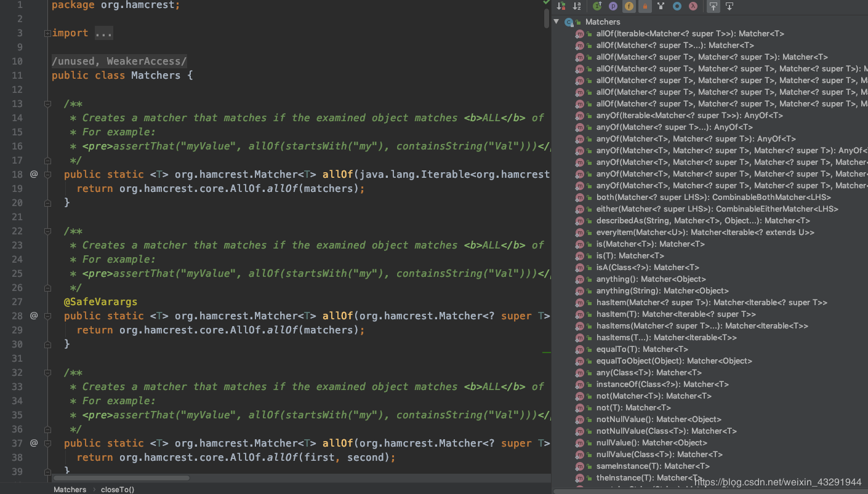Image resolution: width=868 pixels, height=494 pixels.
Task: Fold the Javadoc comment starting on line 22
Action: tap(47, 231)
